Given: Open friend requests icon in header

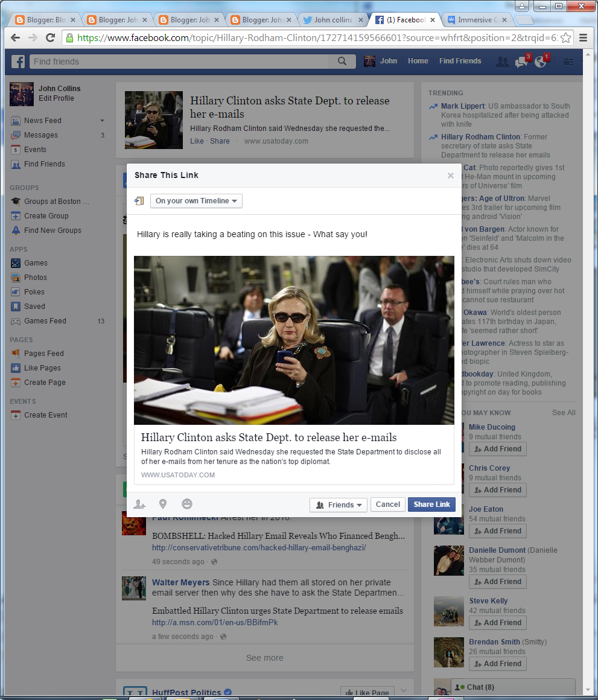Looking at the screenshot, I should point(502,62).
